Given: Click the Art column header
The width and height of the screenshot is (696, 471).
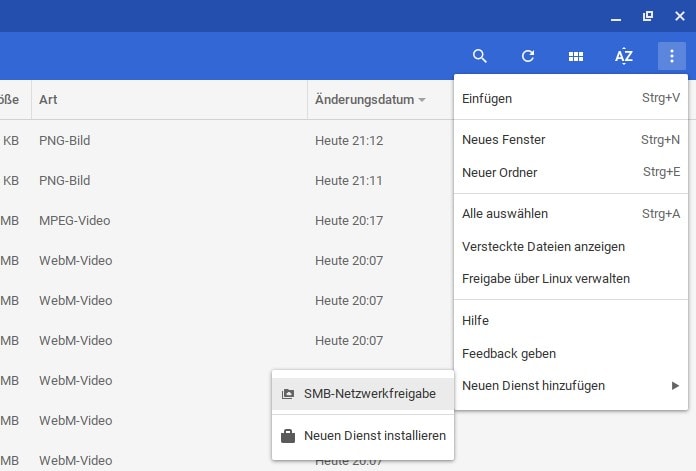Looking at the screenshot, I should tap(48, 100).
